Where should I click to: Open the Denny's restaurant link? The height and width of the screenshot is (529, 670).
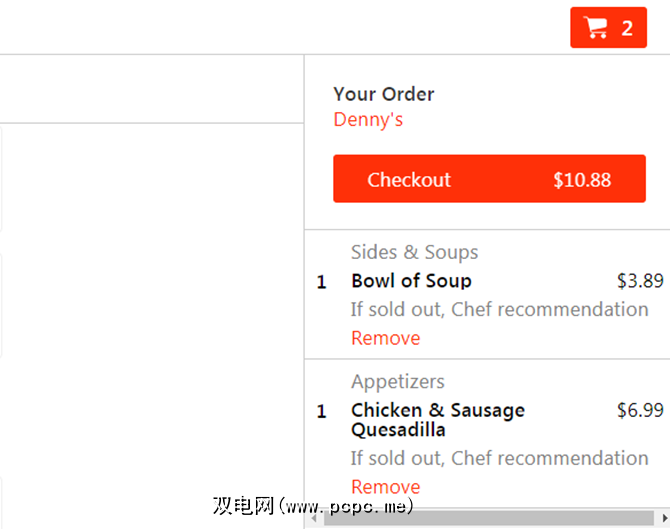[x=368, y=120]
